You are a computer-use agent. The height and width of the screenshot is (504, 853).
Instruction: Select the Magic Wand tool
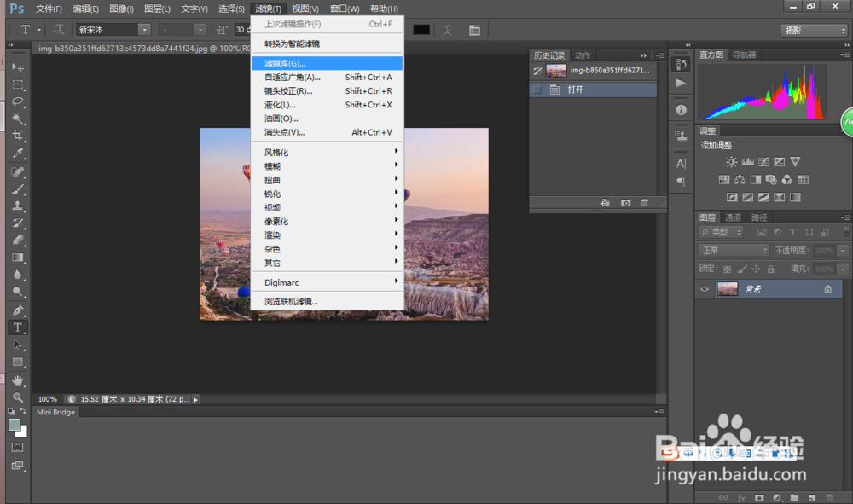tap(17, 119)
